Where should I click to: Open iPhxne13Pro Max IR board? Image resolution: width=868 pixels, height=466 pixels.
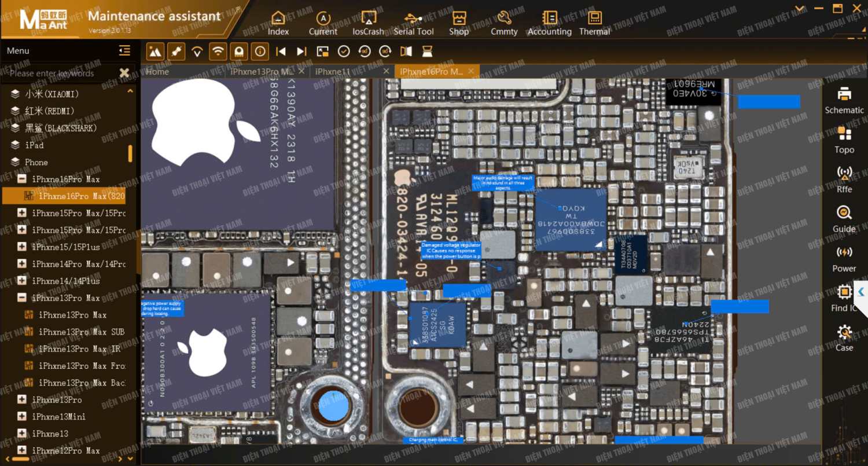point(80,348)
